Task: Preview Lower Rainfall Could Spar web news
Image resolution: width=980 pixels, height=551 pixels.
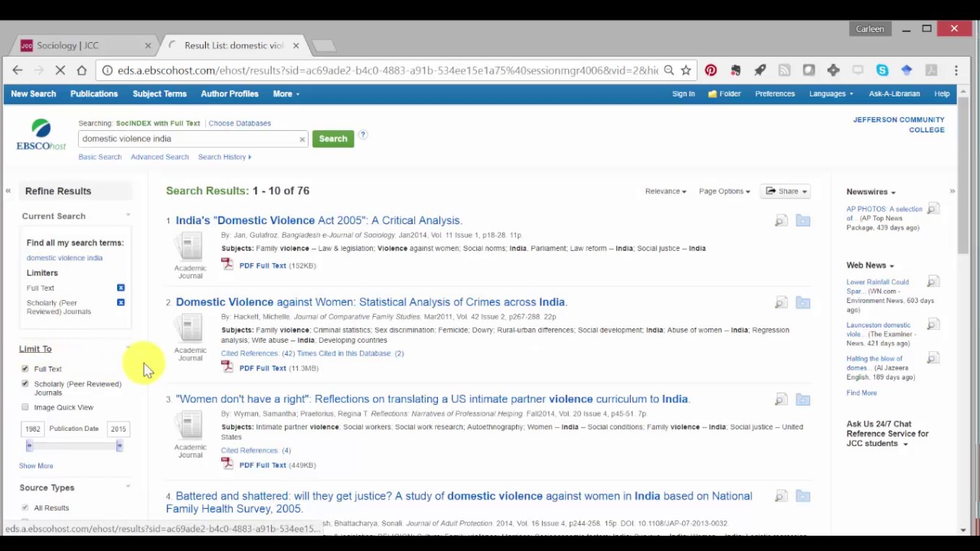Action: click(x=933, y=282)
